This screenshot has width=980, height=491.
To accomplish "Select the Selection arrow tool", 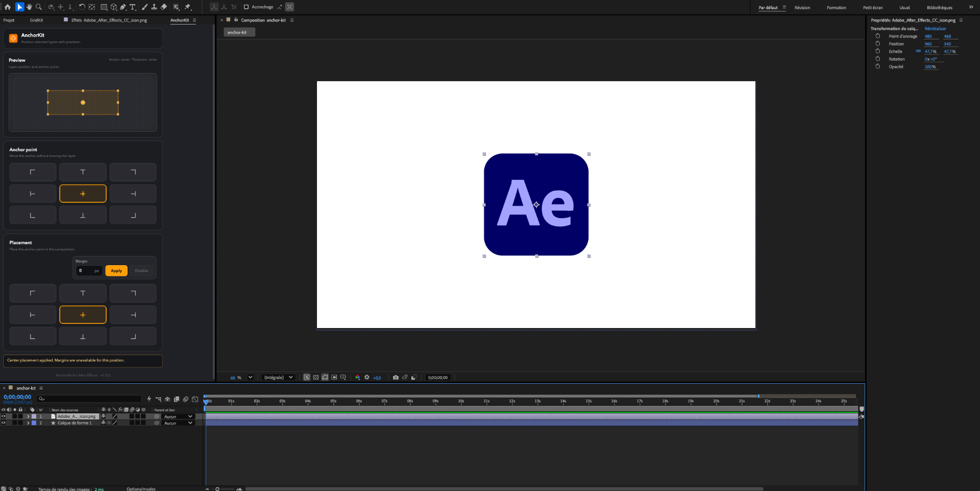I will coord(19,7).
